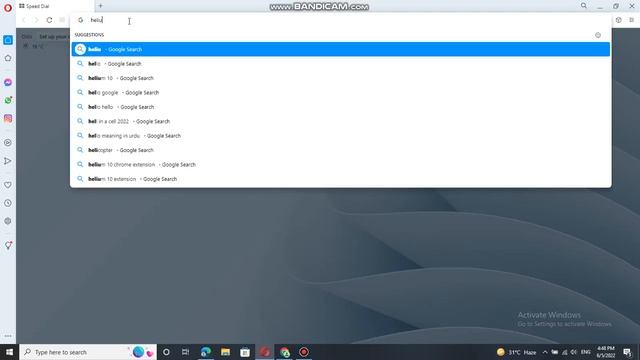The height and width of the screenshot is (360, 640).
Task: Open Instagram in the sidebar
Action: (x=8, y=118)
